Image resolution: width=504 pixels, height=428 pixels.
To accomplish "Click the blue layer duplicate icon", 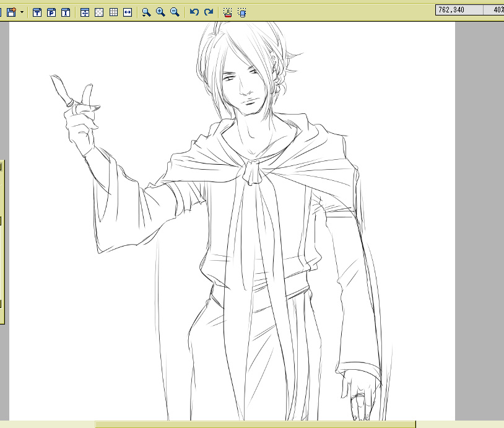I will tap(242, 12).
